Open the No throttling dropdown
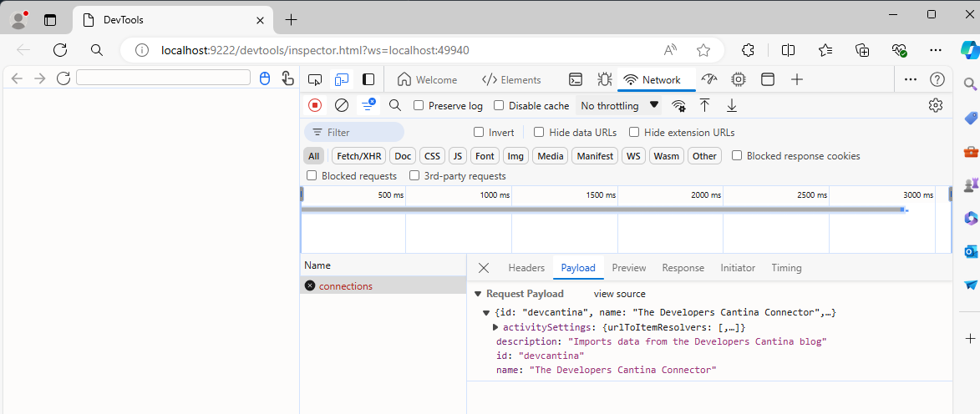The height and width of the screenshot is (414, 980). [x=619, y=105]
